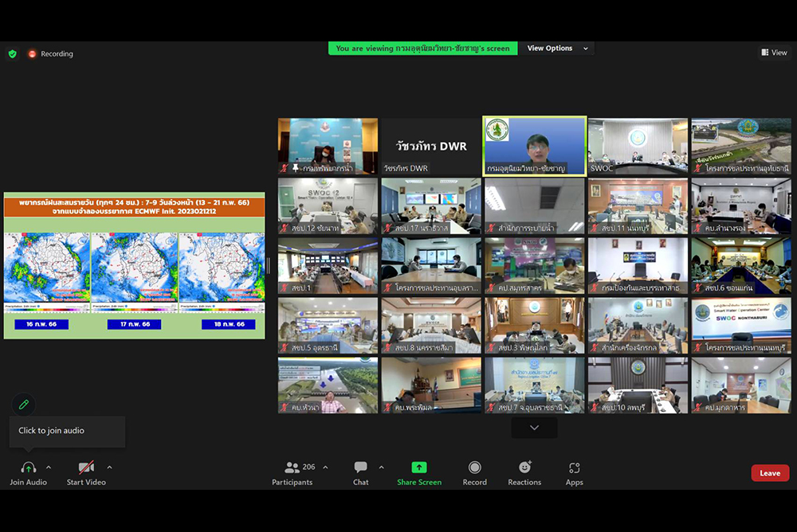Click the green Share Screen button

click(419, 473)
